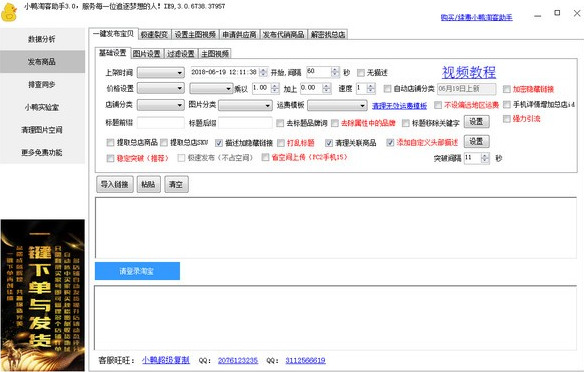Uncheck 添加自定义头部描述 checkbox
Screen dimensions: 584x372
390,143
